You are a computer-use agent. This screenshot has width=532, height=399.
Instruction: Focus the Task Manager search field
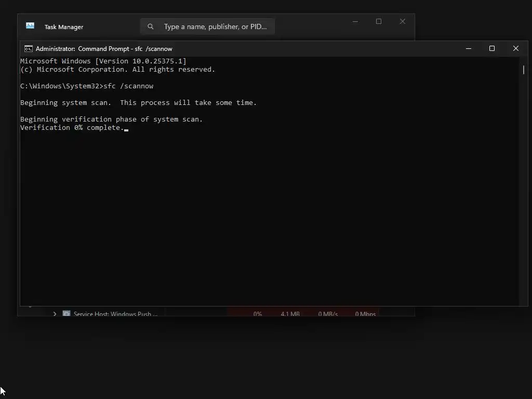(x=207, y=26)
